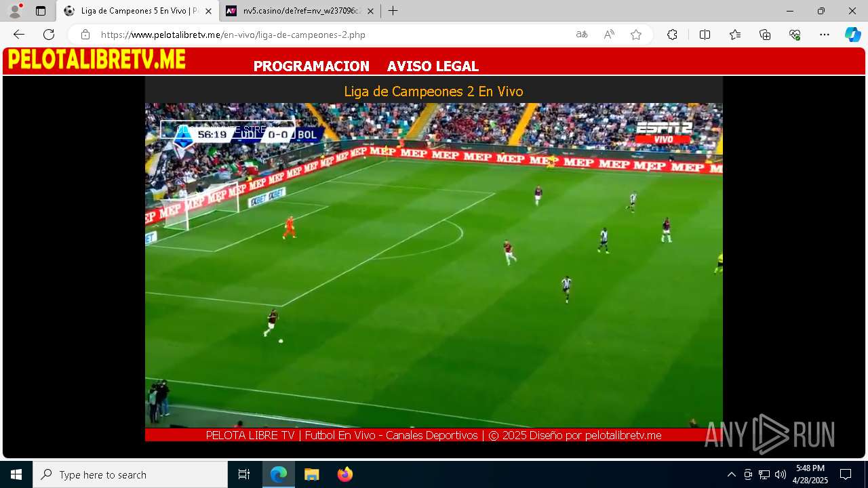Launch Firefox from taskbar
The height and width of the screenshot is (488, 868).
pyautogui.click(x=344, y=474)
